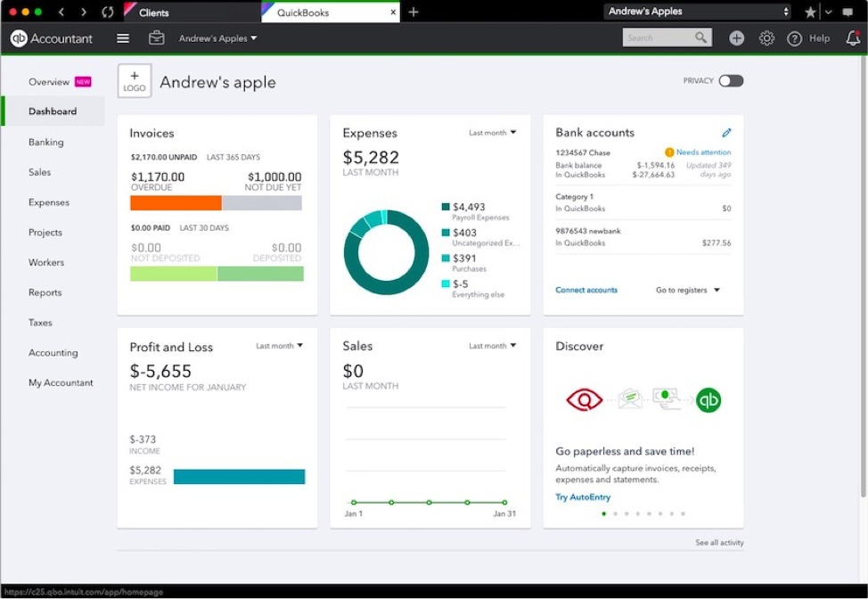868x599 pixels.
Task: Click the browser back arrow
Action: tap(61, 12)
